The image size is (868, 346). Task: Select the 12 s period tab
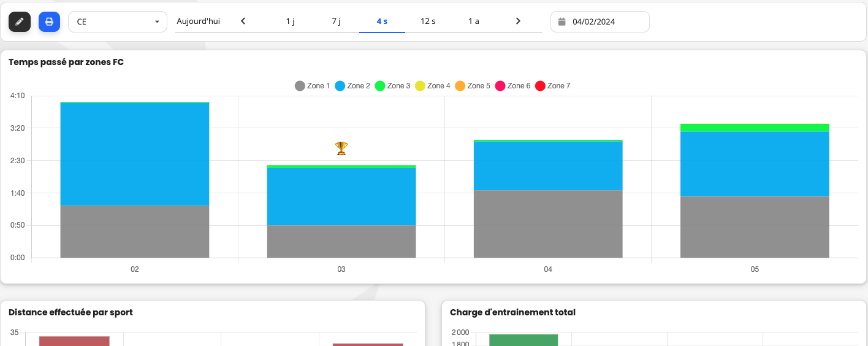click(428, 21)
